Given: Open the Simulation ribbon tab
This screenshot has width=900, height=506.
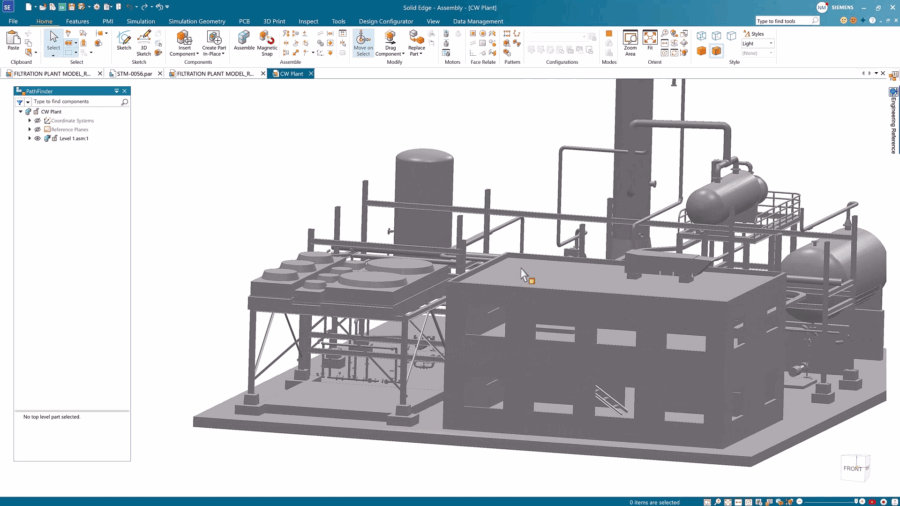Looking at the screenshot, I should pyautogui.click(x=141, y=21).
